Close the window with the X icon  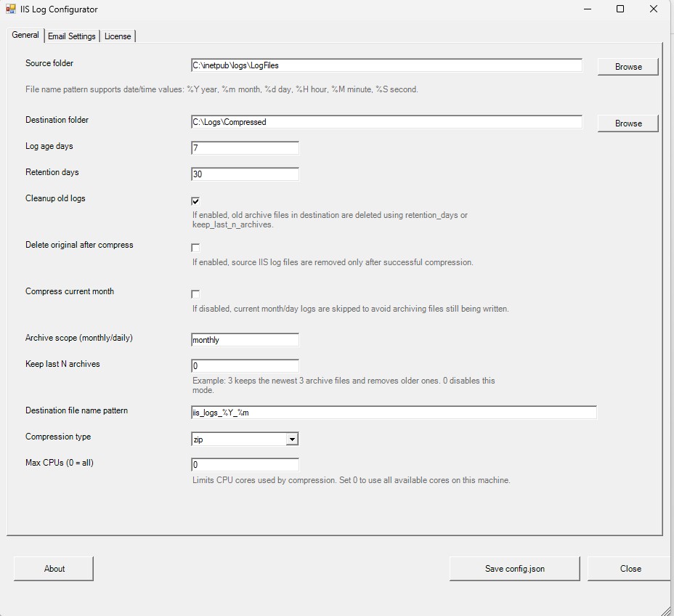(654, 9)
